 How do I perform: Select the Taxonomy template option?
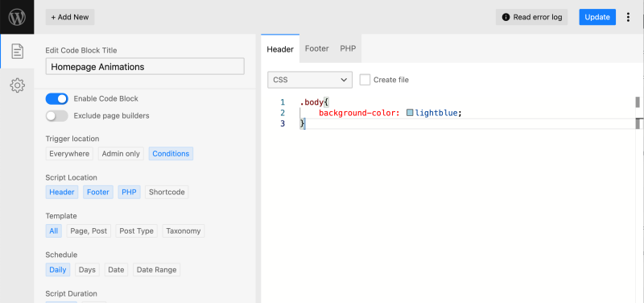[x=184, y=231]
